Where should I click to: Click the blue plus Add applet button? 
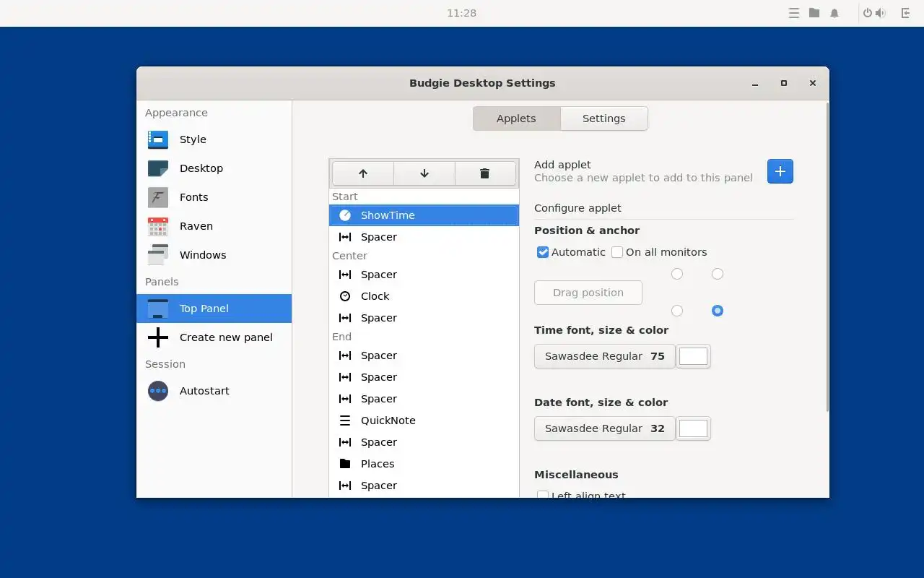(780, 171)
